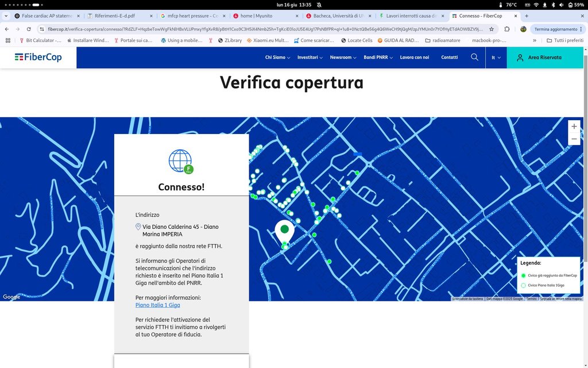The image size is (588, 368).
Task: Open the Contatti menu item
Action: click(449, 57)
